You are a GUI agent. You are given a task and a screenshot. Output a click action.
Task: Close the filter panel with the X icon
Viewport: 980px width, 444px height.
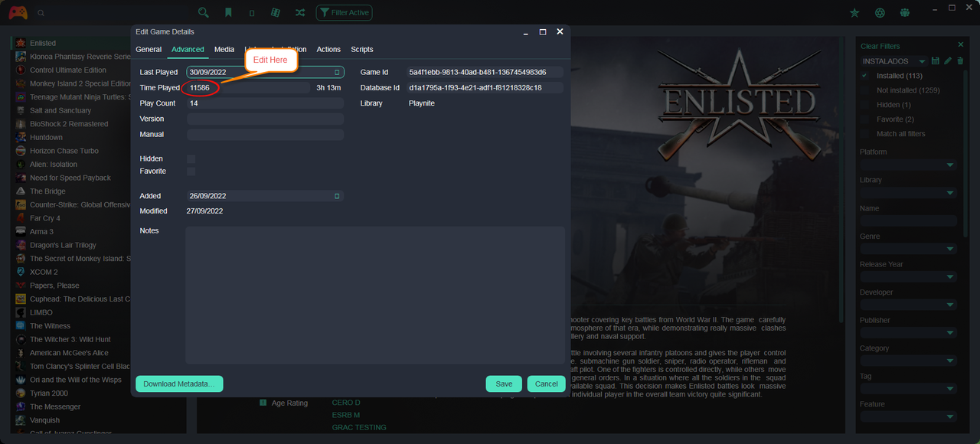coord(961,44)
